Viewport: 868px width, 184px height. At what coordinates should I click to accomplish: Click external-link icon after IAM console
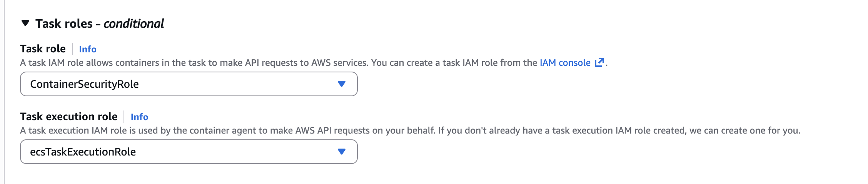(x=599, y=62)
